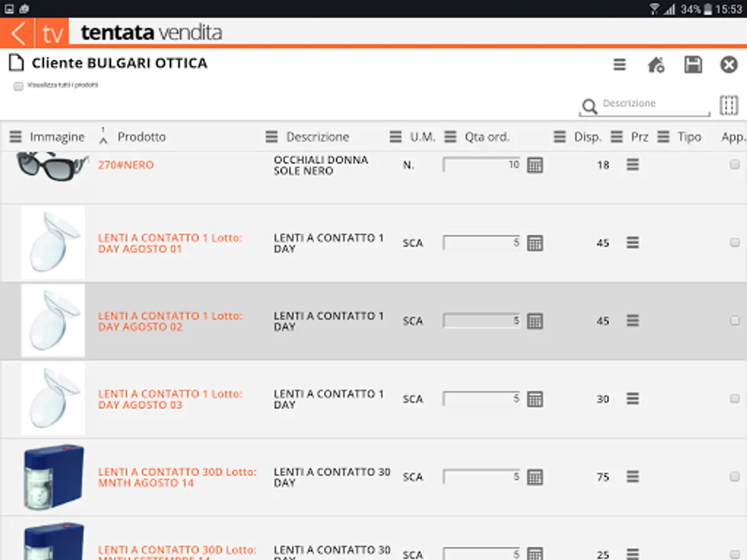Check App. box for MNTH AGOSTO 14
The height and width of the screenshot is (560, 747).
pyautogui.click(x=735, y=477)
